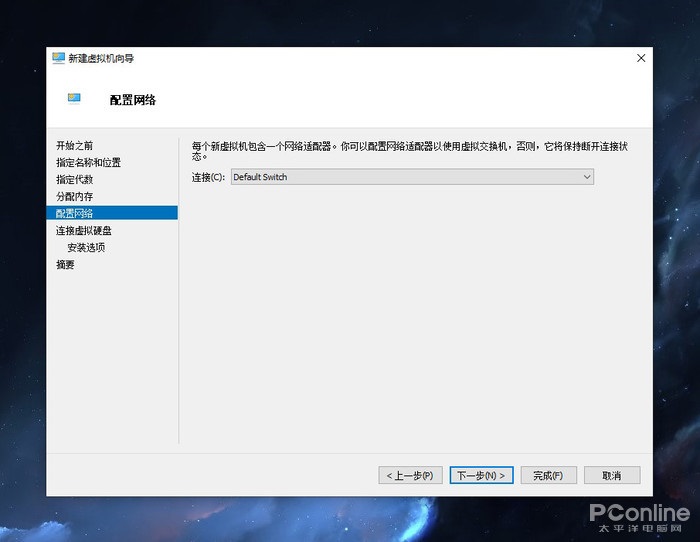700x542 pixels.
Task: Open the 指定代数 step
Action: pyautogui.click(x=75, y=179)
